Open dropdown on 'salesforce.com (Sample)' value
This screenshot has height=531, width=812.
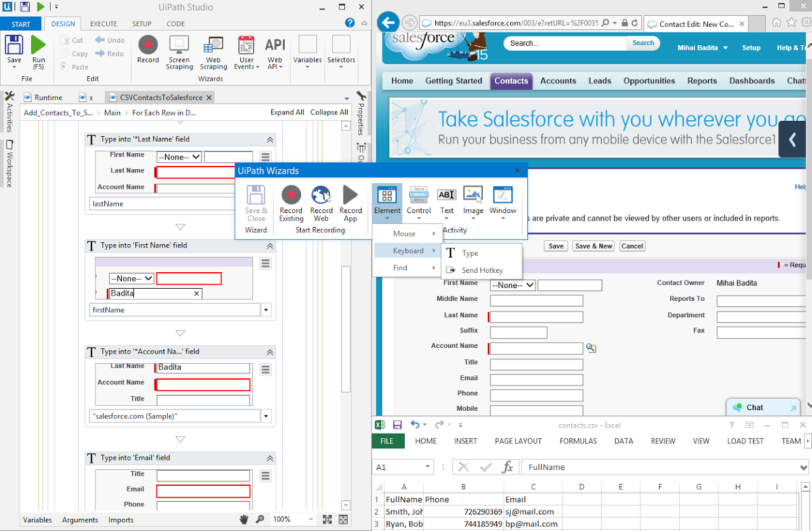[266, 417]
